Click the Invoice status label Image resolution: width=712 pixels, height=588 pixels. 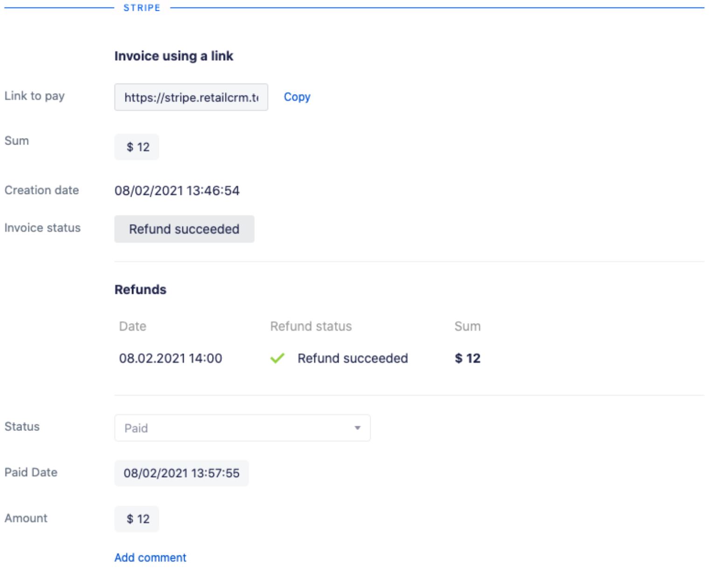pyautogui.click(x=42, y=228)
